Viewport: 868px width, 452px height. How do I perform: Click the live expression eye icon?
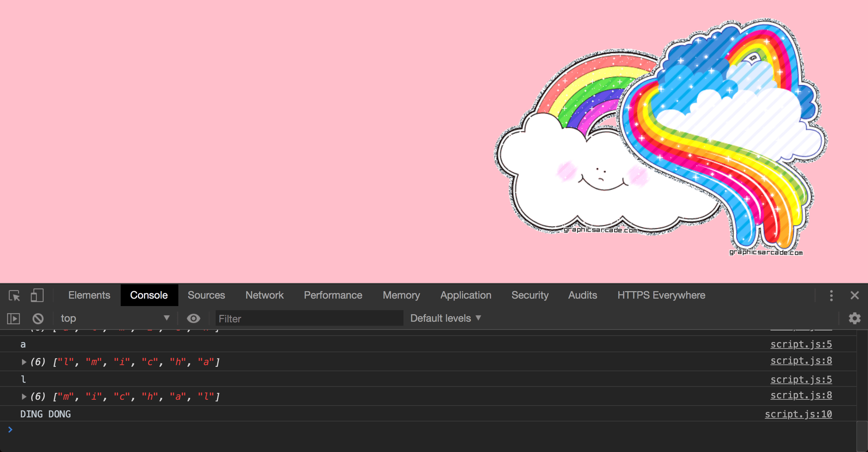(194, 318)
